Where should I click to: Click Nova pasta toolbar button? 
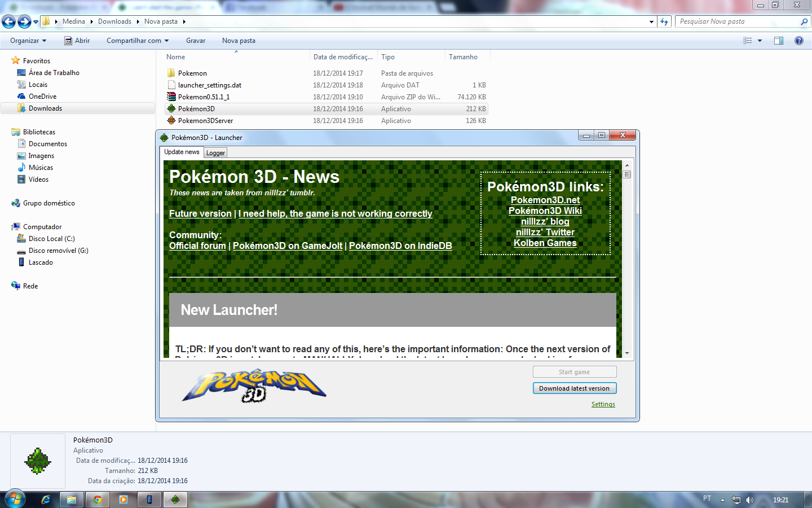pyautogui.click(x=239, y=41)
